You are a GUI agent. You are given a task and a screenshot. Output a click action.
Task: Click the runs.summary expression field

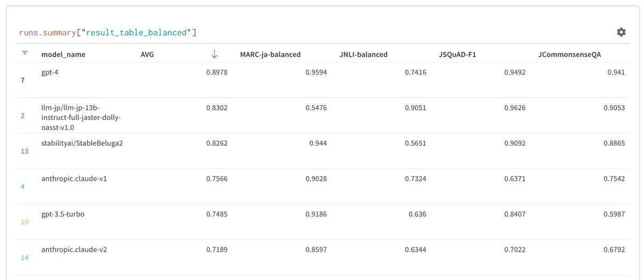click(107, 33)
